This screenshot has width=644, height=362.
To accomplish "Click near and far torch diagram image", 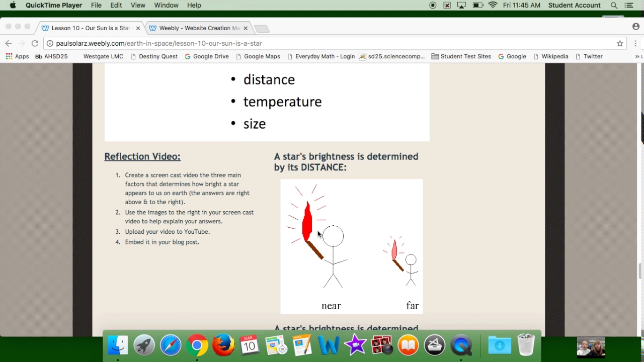I will (x=352, y=246).
